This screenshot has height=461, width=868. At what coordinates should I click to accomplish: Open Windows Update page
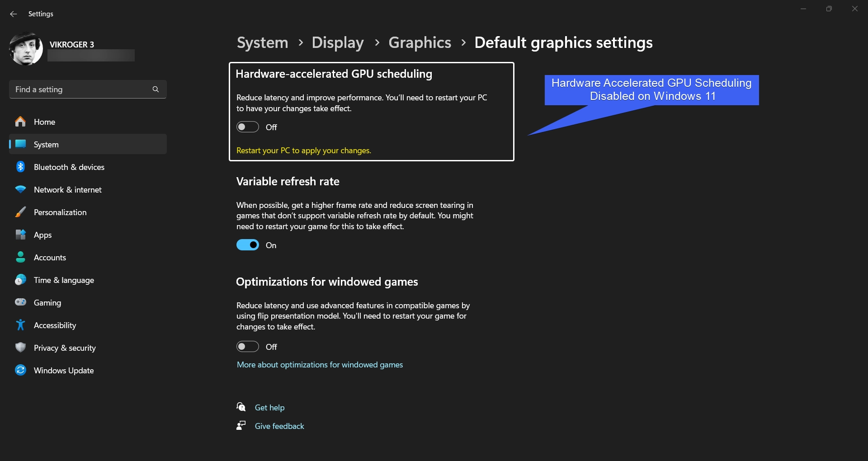88,370
